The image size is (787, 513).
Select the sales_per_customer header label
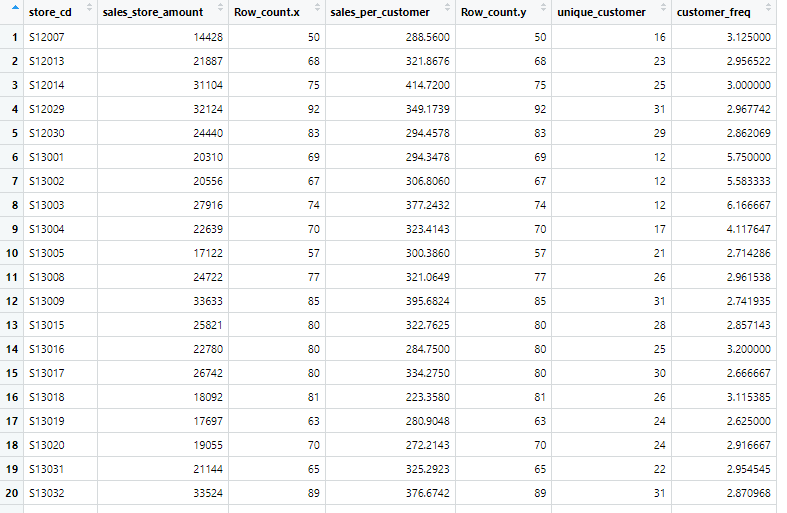(x=380, y=12)
